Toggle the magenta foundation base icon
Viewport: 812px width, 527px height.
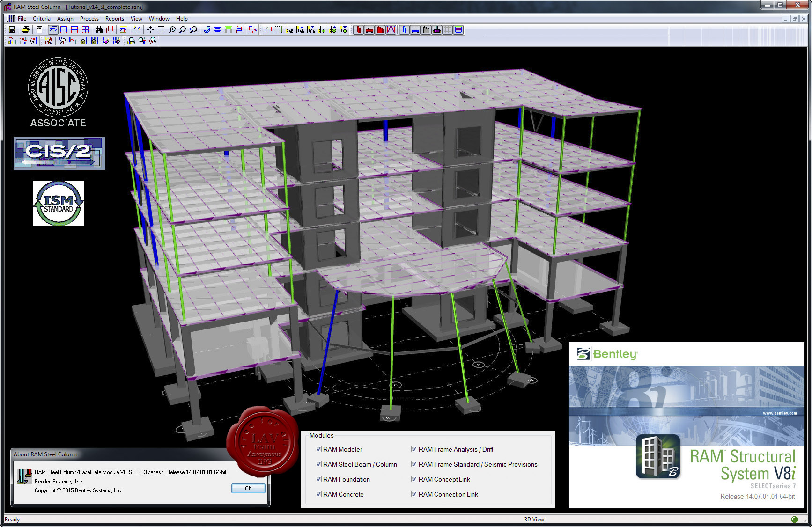(437, 29)
